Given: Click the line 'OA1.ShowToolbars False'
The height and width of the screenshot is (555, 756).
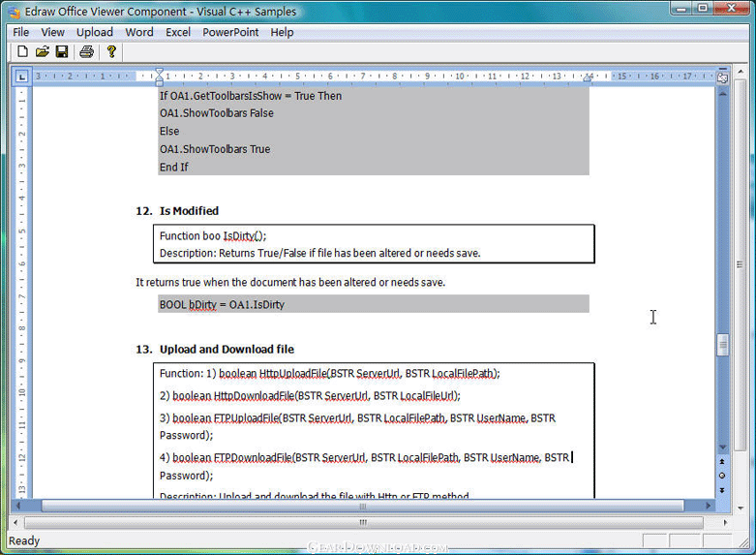Looking at the screenshot, I should pyautogui.click(x=217, y=113).
